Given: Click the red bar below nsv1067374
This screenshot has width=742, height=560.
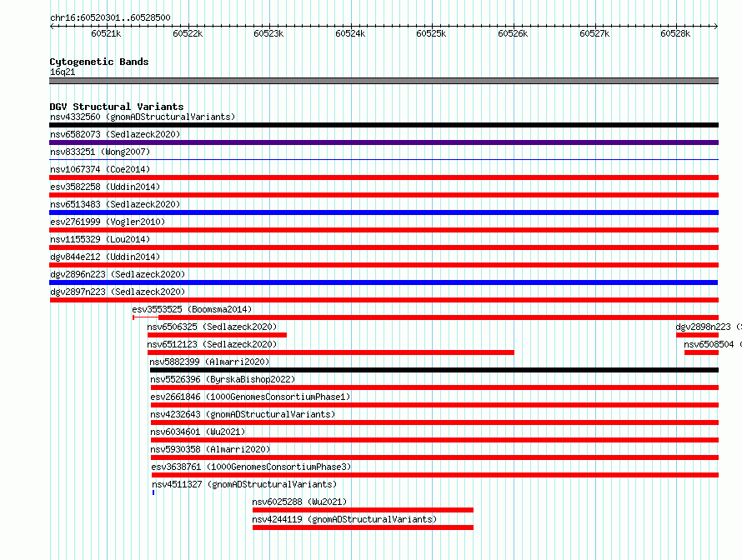Looking at the screenshot, I should [384, 177].
